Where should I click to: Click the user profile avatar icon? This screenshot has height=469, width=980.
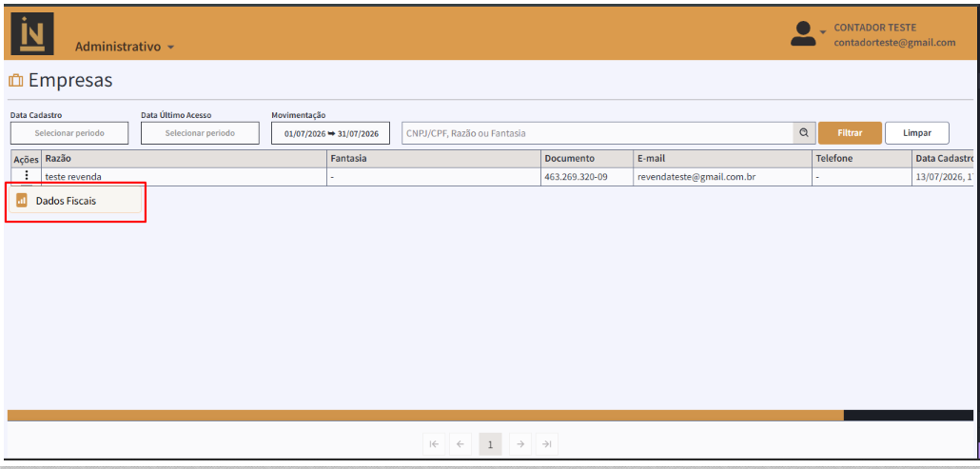coord(802,33)
